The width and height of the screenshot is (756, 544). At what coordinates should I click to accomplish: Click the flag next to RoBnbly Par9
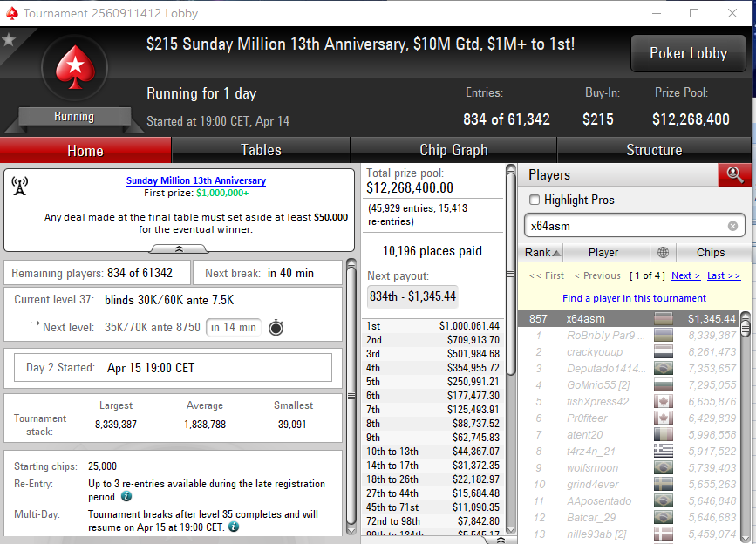click(x=664, y=336)
